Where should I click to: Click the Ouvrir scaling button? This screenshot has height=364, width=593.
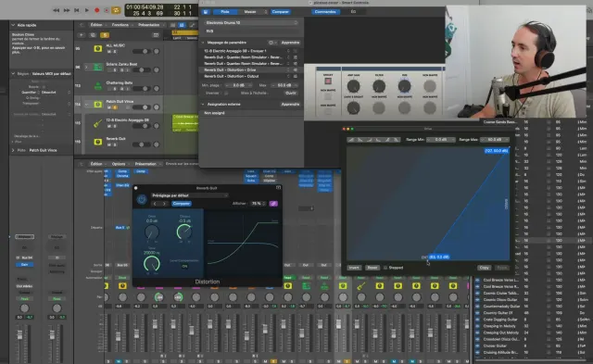291,93
